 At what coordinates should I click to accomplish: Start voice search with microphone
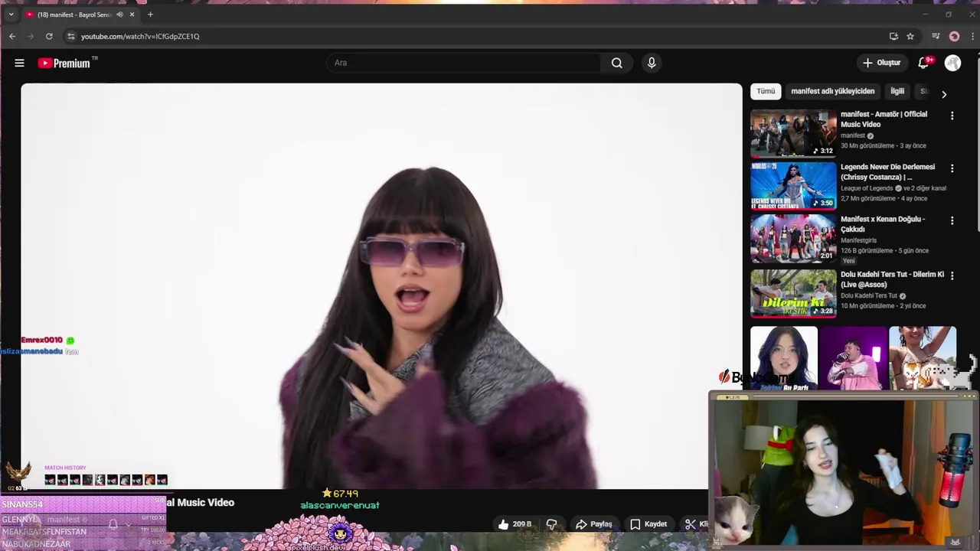pos(652,63)
